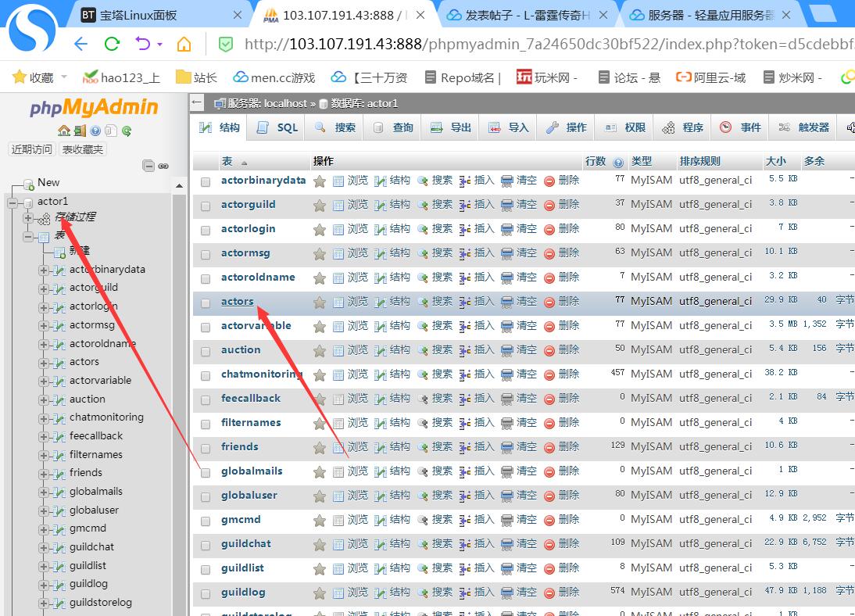Click the empty icon for auction row
The width and height of the screenshot is (855, 616).
coord(506,351)
